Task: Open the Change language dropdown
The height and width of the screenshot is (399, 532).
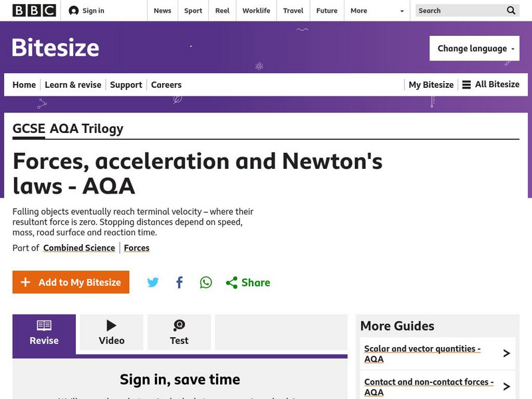Action: (x=474, y=49)
